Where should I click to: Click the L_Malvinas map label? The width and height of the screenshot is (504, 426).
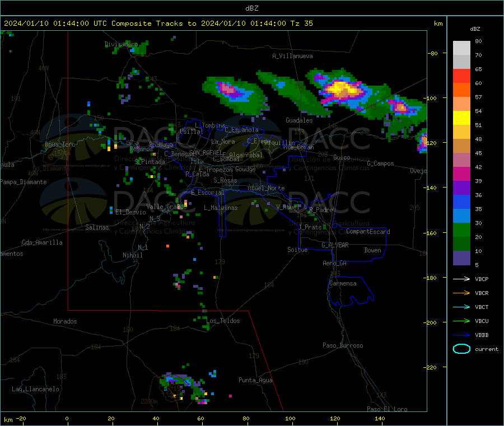221,208
